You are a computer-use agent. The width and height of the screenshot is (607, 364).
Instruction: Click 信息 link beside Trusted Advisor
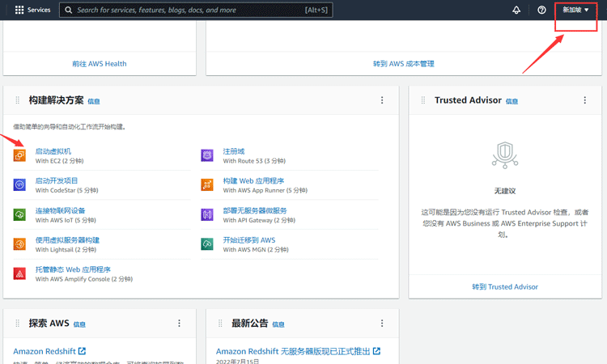point(511,101)
